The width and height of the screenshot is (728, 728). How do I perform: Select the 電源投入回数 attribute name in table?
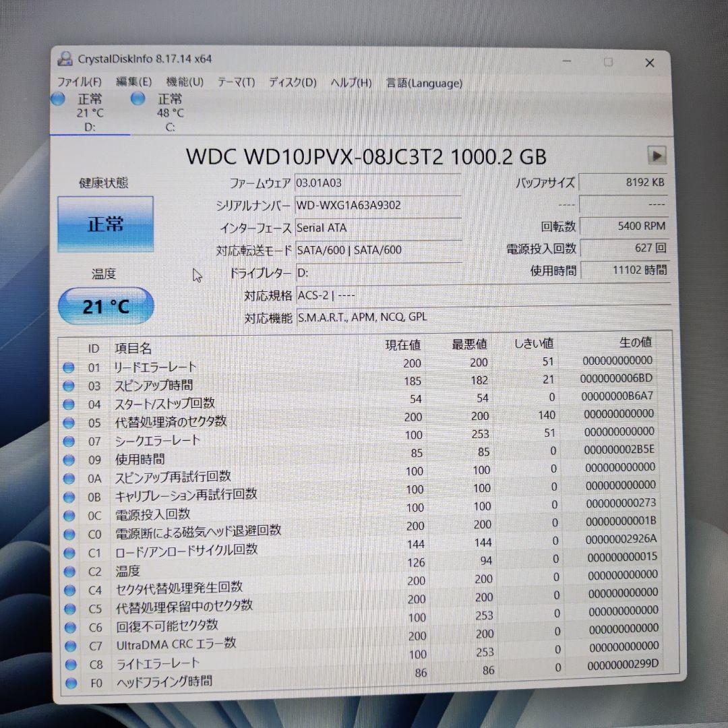coord(153,514)
